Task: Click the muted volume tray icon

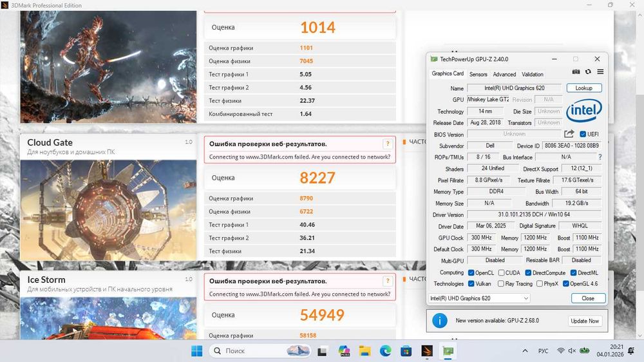Action: [572, 351]
